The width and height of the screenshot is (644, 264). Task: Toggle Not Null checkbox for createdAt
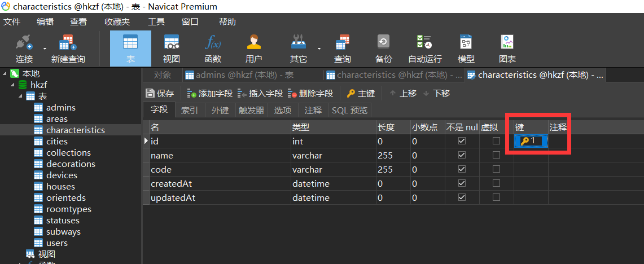(x=462, y=183)
